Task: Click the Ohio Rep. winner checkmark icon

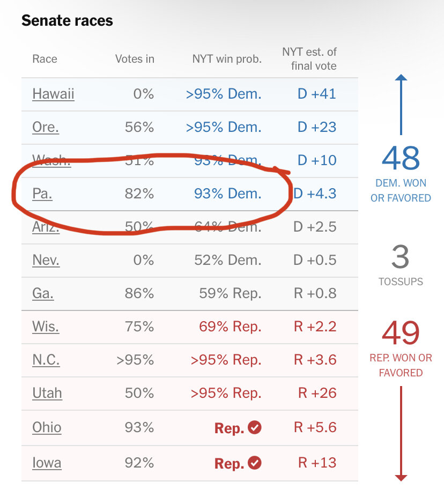Action: 255,427
